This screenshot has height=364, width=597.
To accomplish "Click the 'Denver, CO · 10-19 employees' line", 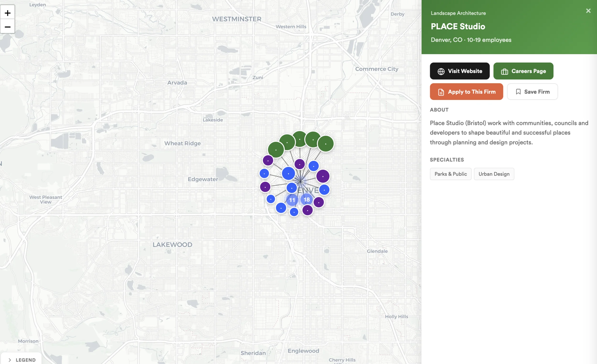I will point(471,40).
